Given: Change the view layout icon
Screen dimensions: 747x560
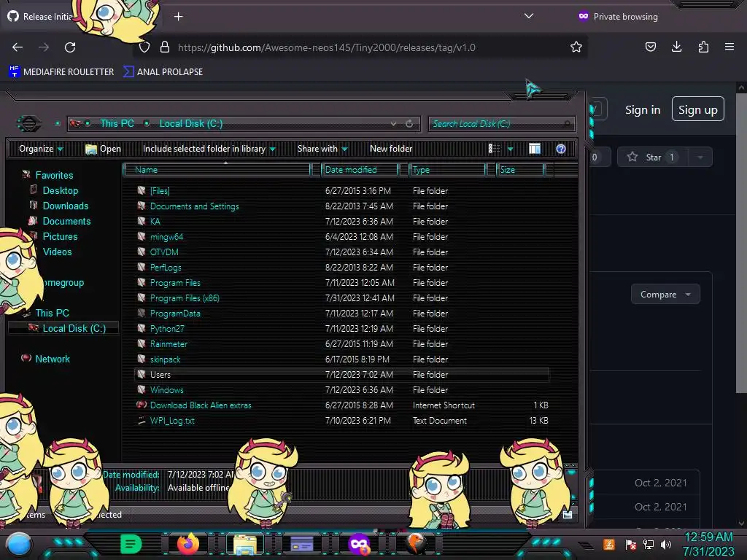Looking at the screenshot, I should [494, 149].
